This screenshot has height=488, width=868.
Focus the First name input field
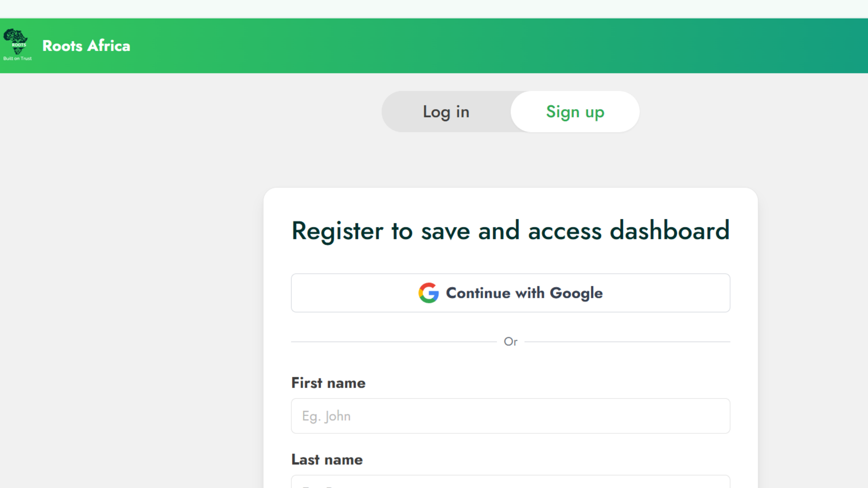pyautogui.click(x=511, y=416)
